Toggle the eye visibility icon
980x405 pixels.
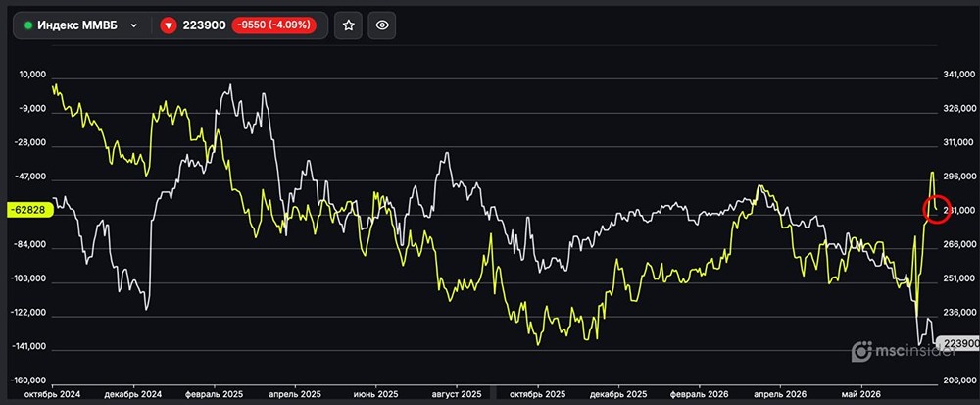point(382,25)
